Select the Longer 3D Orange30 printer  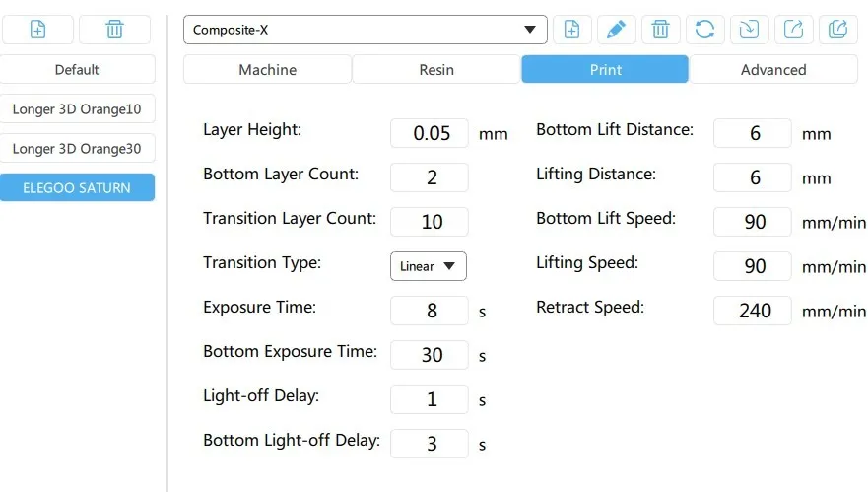pos(77,149)
